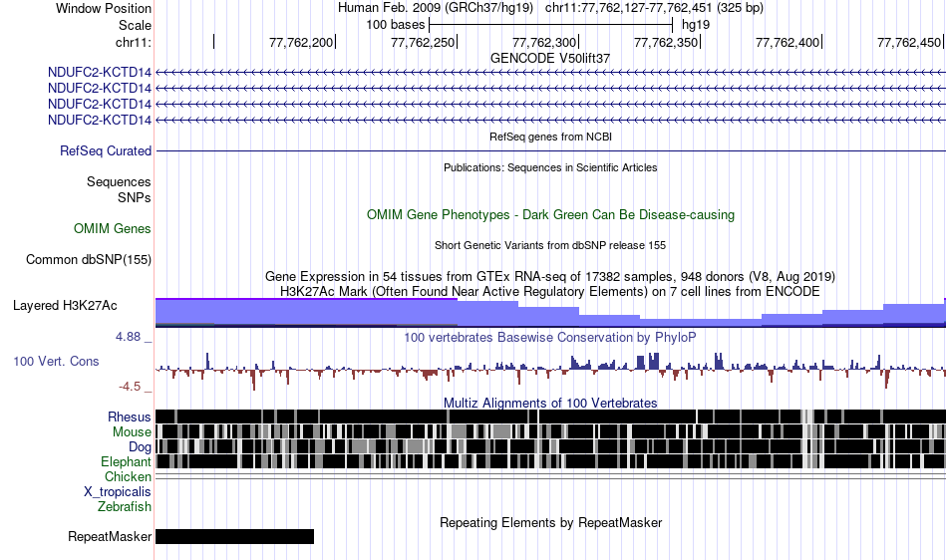
Task: Click the Elephant alignment label
Action: pyautogui.click(x=127, y=462)
